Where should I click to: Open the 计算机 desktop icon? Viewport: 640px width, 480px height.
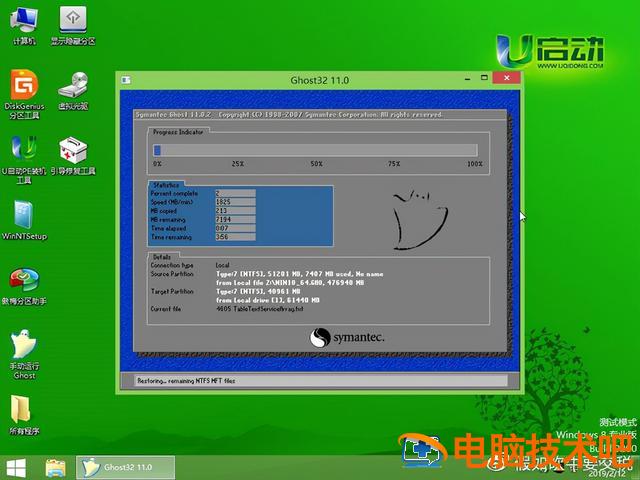pos(24,25)
